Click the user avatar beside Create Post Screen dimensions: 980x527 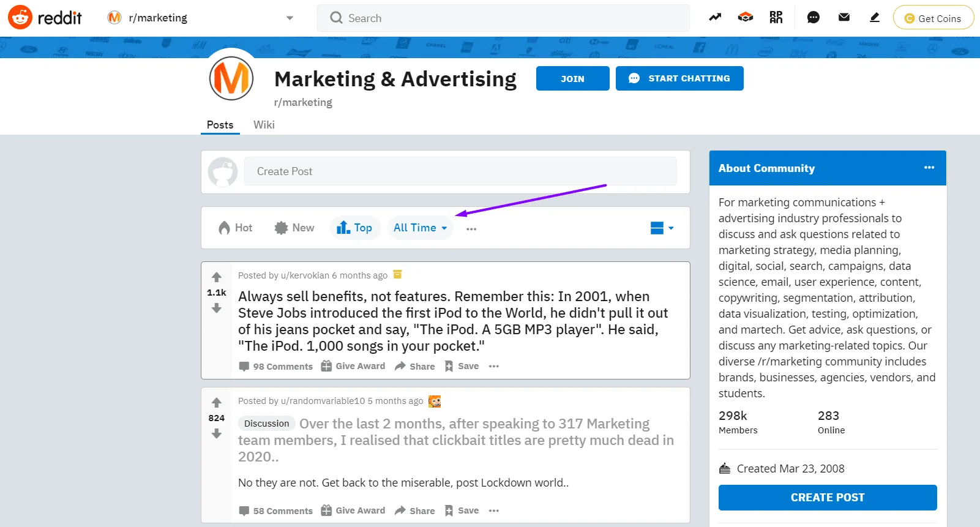(x=223, y=171)
